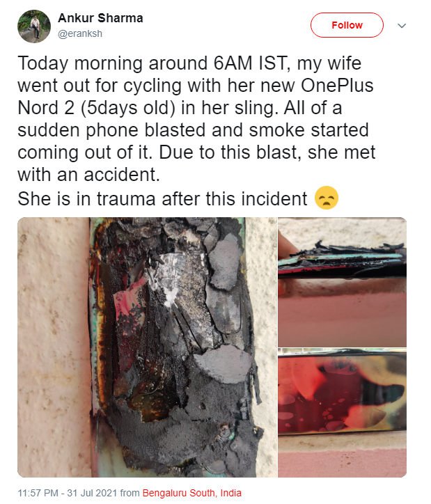Open the large burnt phone back photo

click(x=147, y=347)
